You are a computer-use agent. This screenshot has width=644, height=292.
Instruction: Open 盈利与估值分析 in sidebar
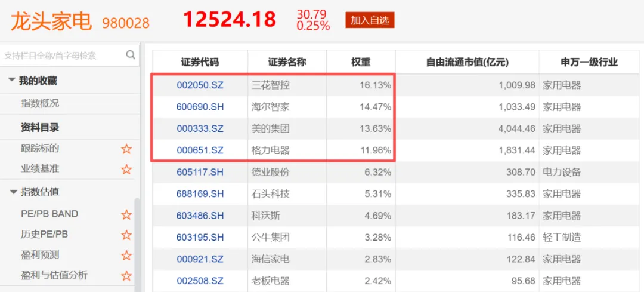(54, 275)
